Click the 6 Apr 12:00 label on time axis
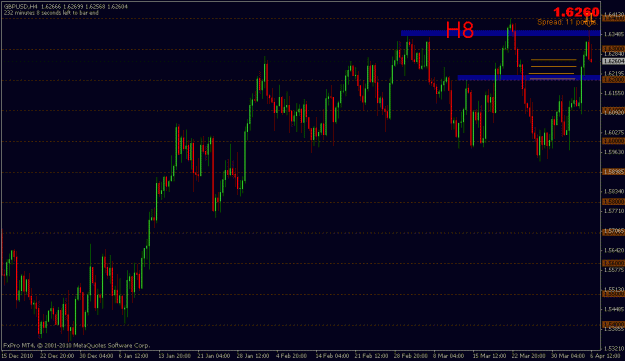 pyautogui.click(x=605, y=355)
